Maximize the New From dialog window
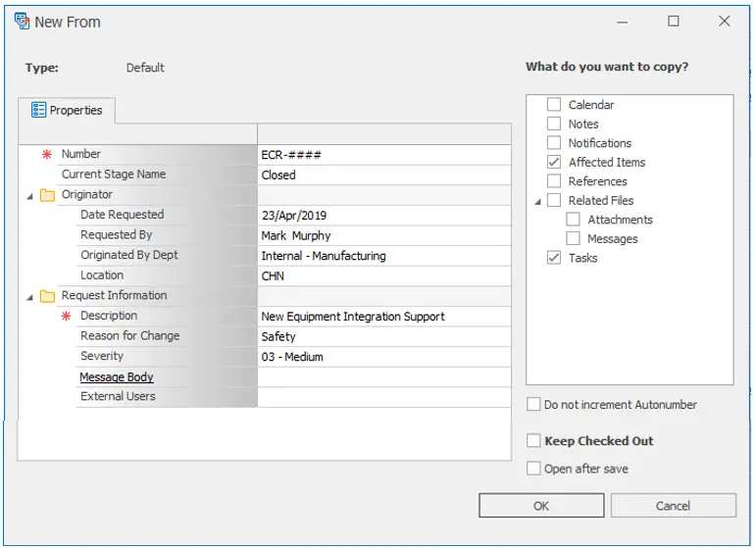The image size is (756, 548). 674,22
